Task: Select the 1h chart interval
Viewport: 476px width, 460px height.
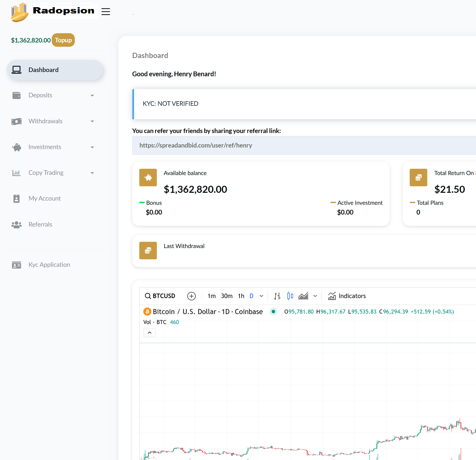Action: click(x=241, y=296)
